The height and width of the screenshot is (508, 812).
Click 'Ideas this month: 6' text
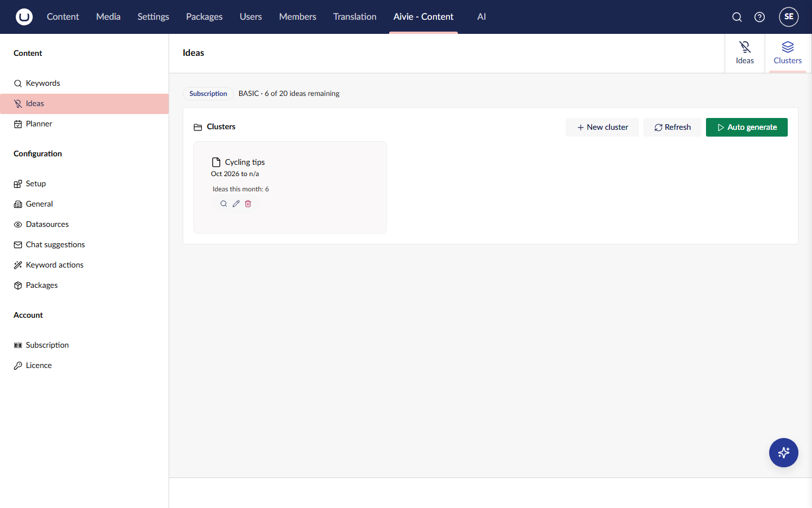[241, 189]
